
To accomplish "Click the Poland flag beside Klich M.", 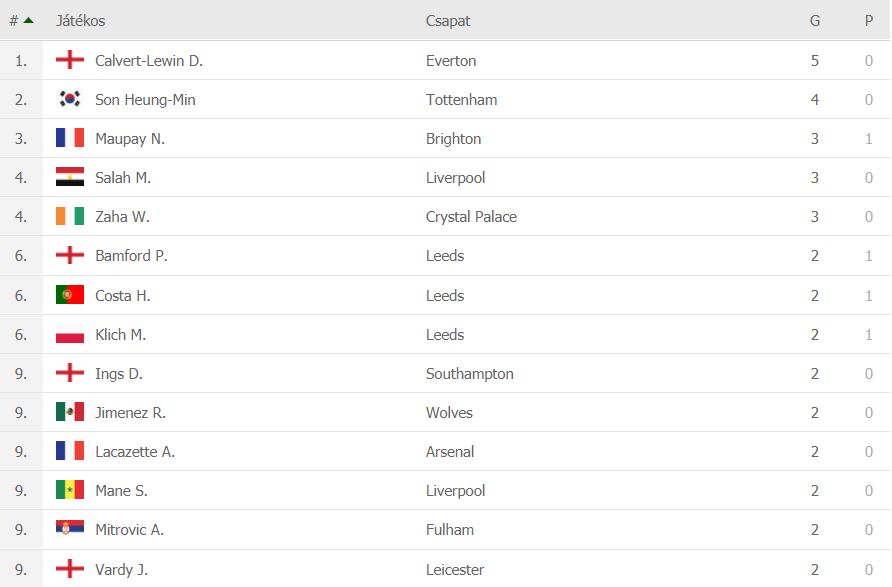I will click(x=70, y=334).
